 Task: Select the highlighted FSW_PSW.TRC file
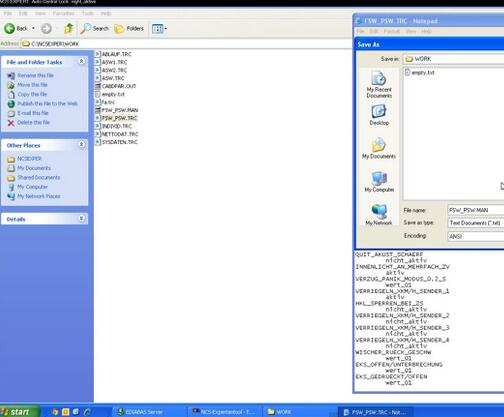click(116, 118)
